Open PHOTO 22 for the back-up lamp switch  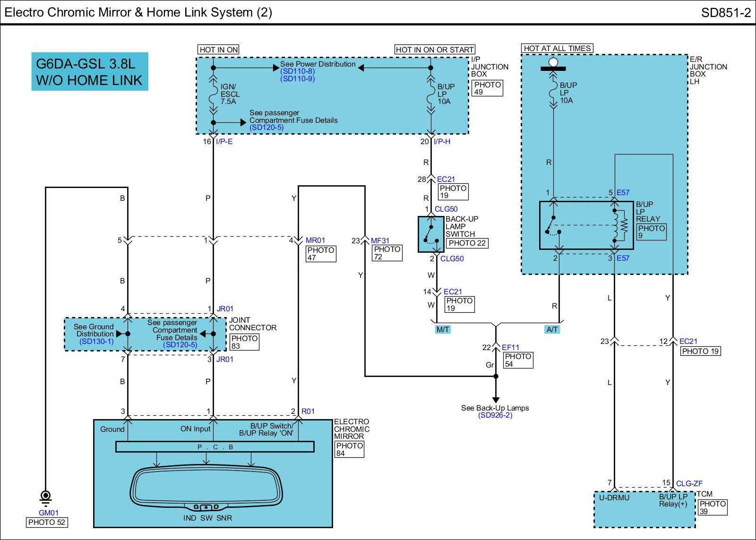(467, 243)
